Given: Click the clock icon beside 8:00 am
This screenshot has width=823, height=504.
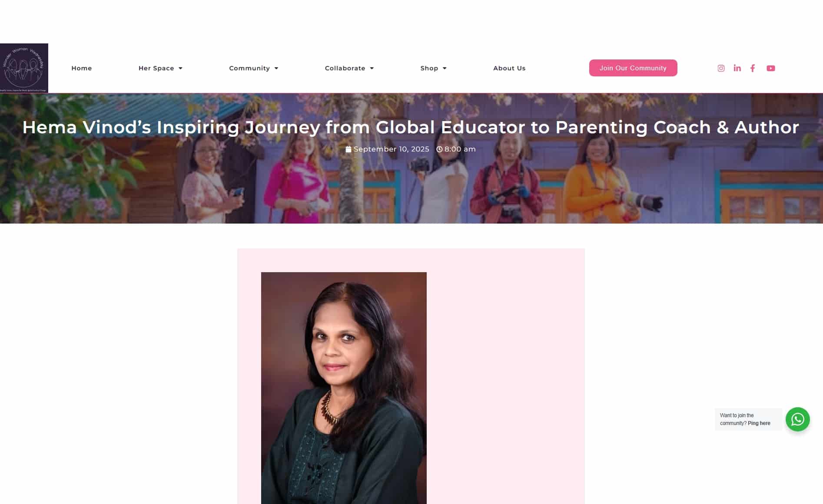Looking at the screenshot, I should pos(439,149).
